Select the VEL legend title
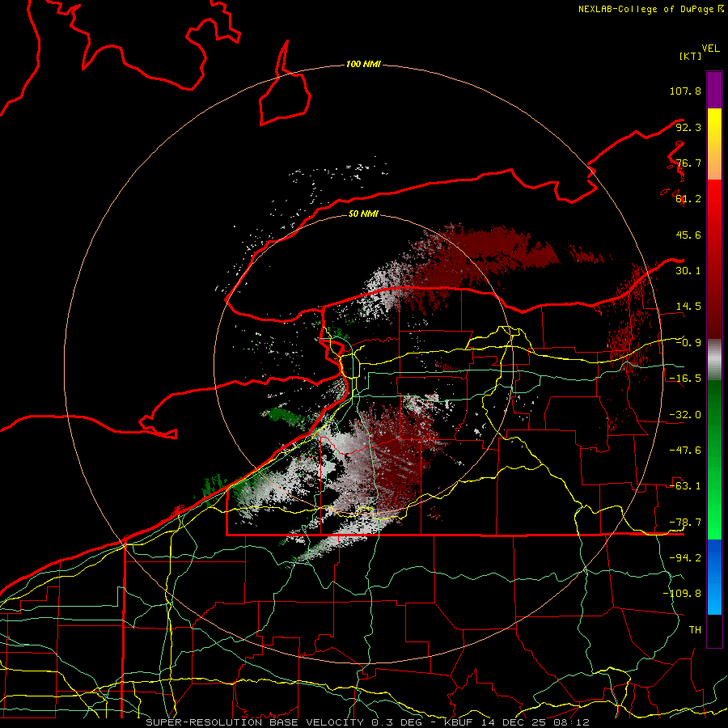Screen dimensions: 728x728 [710, 48]
